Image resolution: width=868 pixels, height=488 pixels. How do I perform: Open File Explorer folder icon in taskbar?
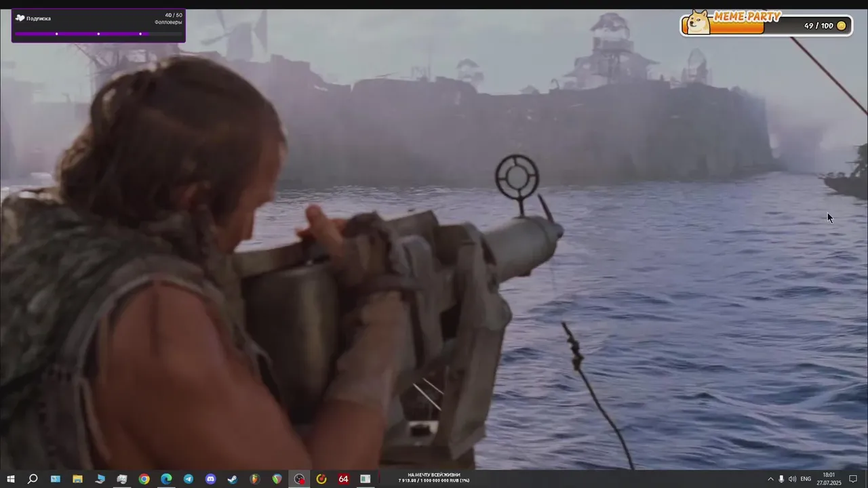click(77, 479)
